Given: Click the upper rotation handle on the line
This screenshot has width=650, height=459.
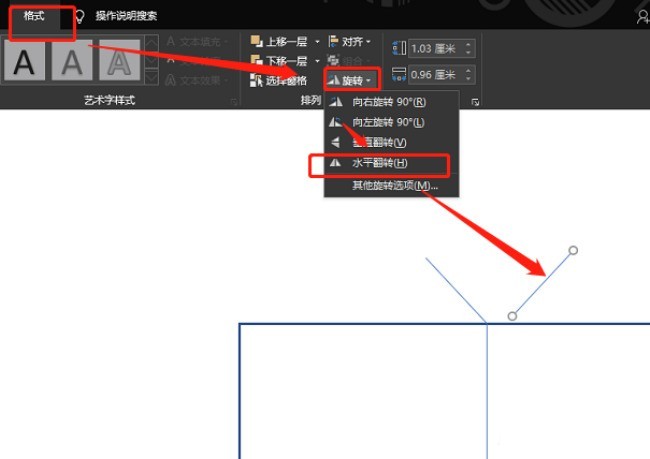Looking at the screenshot, I should [573, 250].
